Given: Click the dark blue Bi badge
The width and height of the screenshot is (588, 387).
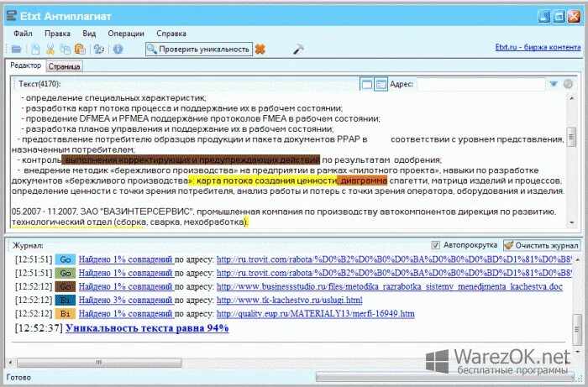Looking at the screenshot, I should point(66,300).
